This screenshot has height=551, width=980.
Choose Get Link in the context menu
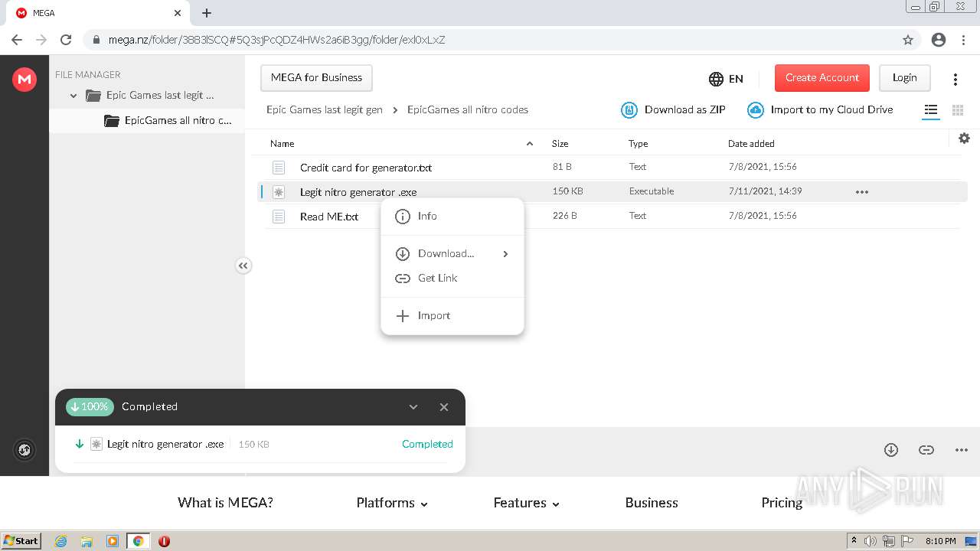[x=452, y=279]
